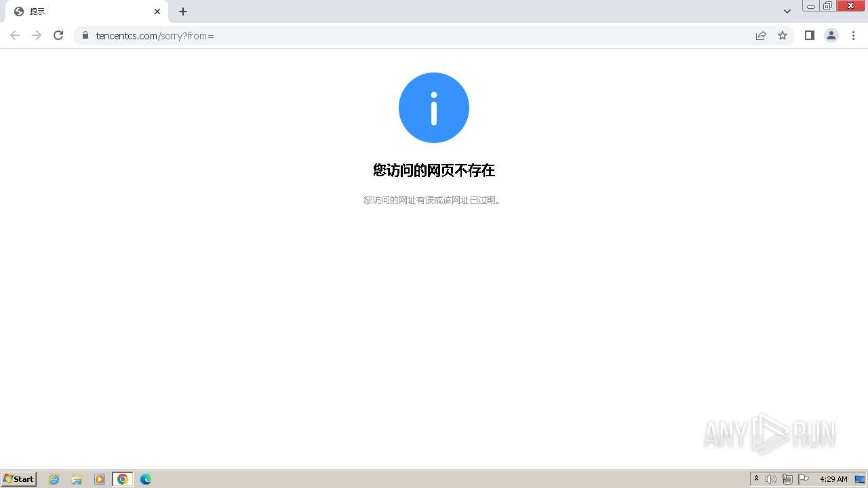Open the side panel button
Image resolution: width=868 pixels, height=488 pixels.
coord(809,35)
